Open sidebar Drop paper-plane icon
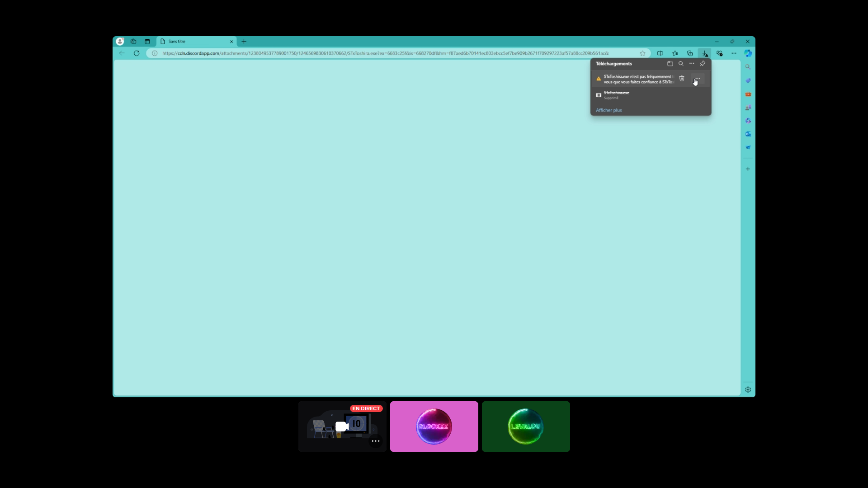Image resolution: width=868 pixels, height=488 pixels. pos(748,147)
